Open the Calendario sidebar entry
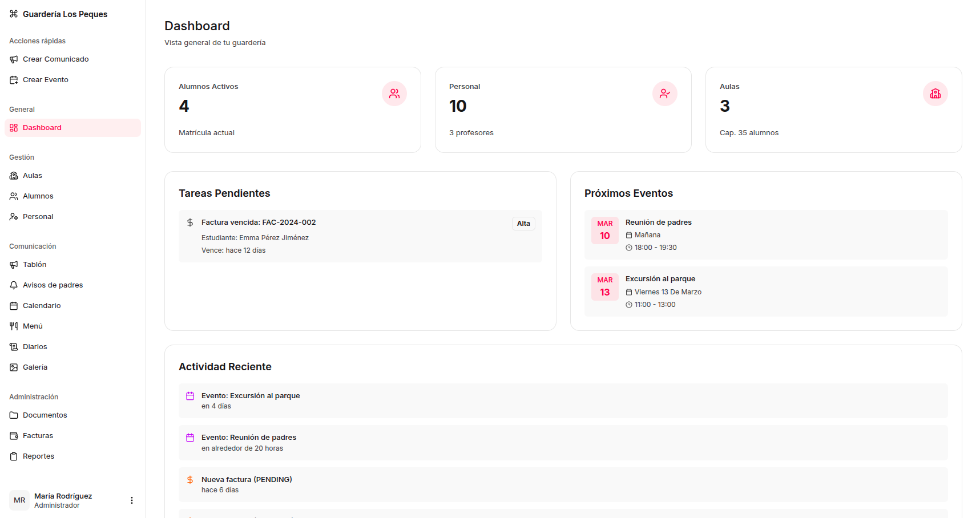This screenshot has width=980, height=518. click(41, 305)
